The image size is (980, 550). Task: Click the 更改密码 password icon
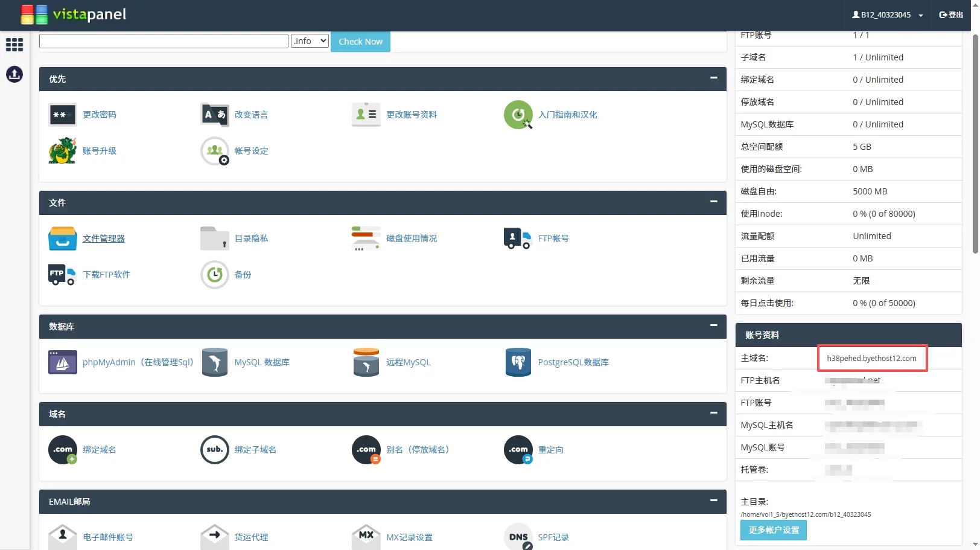[x=62, y=115]
